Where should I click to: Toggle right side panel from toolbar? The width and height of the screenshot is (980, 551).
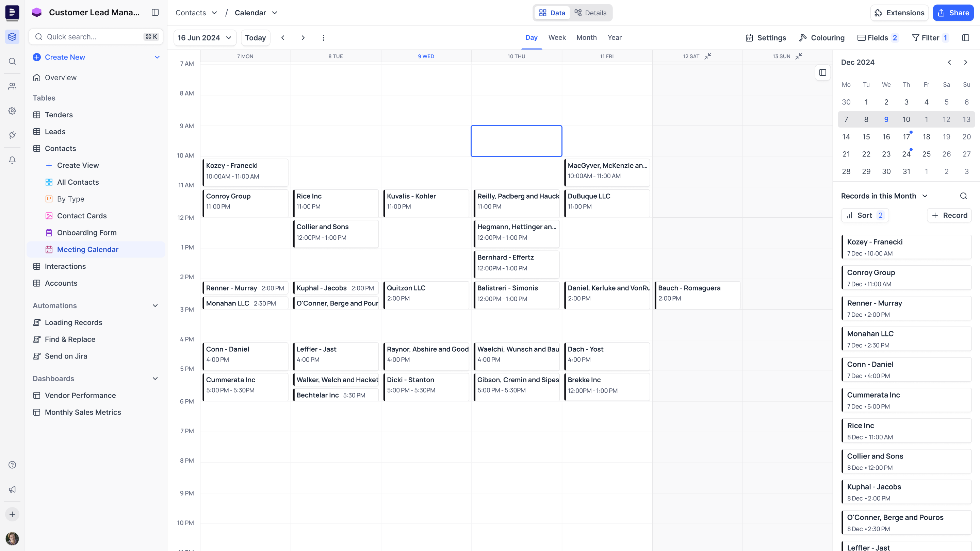pyautogui.click(x=966, y=38)
